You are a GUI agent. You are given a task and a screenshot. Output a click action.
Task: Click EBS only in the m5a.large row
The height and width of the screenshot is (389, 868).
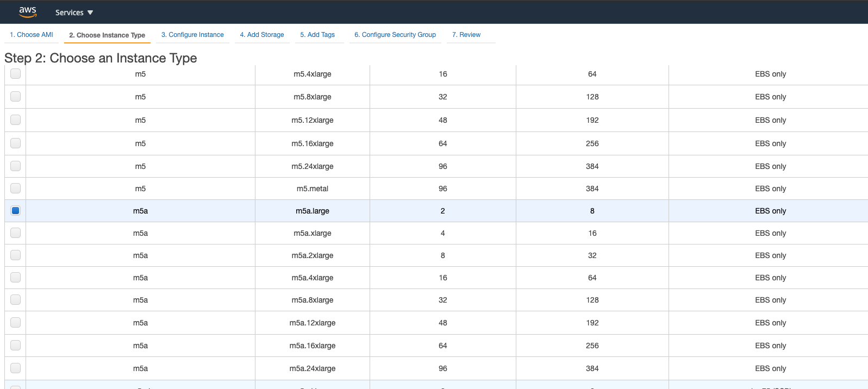click(770, 211)
